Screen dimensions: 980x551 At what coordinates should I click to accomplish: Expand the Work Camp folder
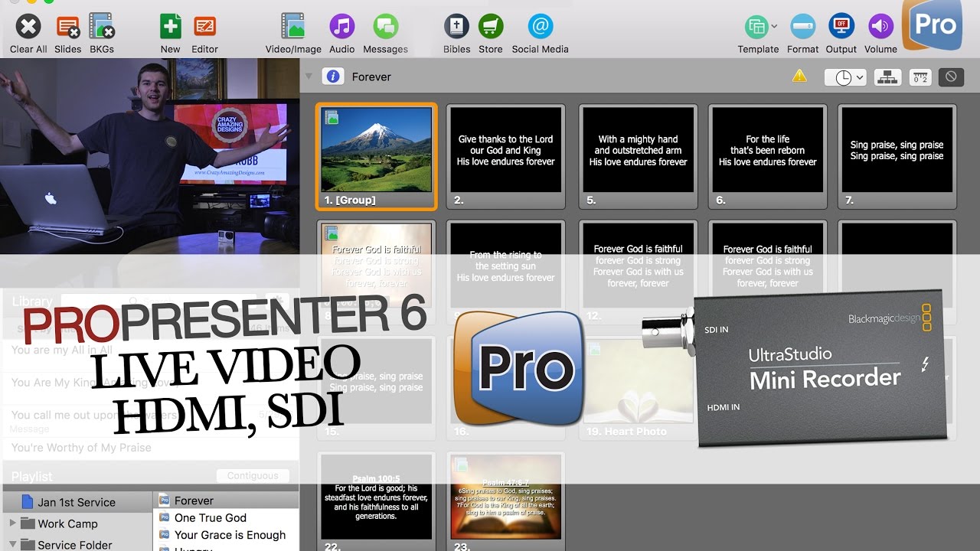point(12,523)
